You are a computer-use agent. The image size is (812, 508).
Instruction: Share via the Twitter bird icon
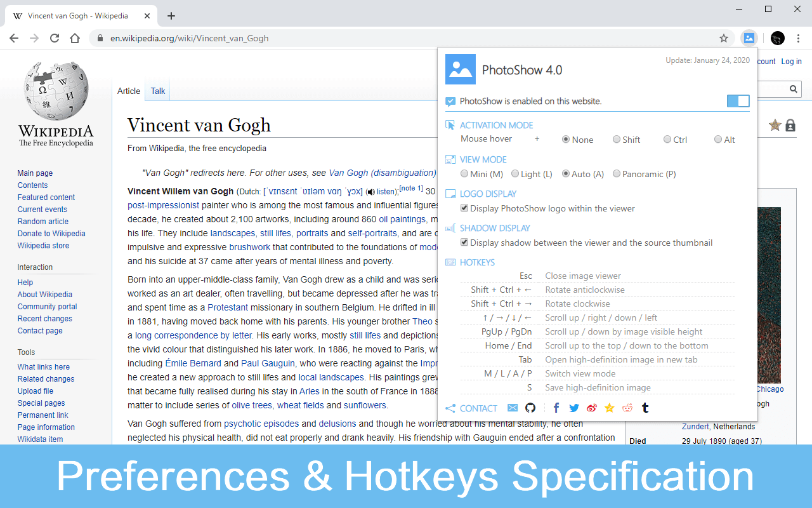[574, 408]
